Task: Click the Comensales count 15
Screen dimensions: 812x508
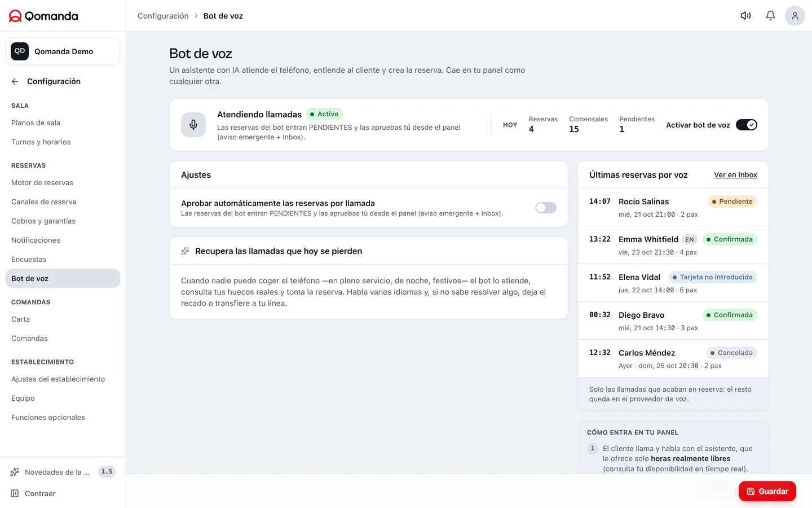Action: (x=588, y=124)
